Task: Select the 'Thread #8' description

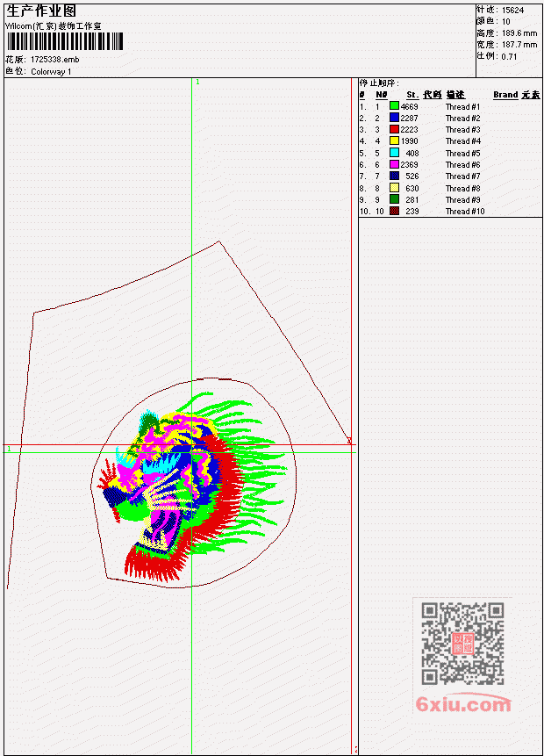Action: pos(462,189)
